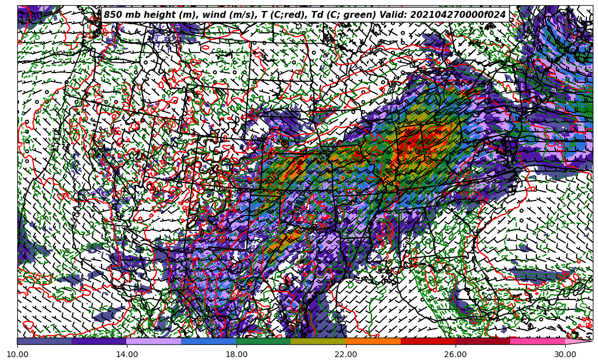This screenshot has height=364, width=598.
Task: Select the dark purple 12–14 colorbar segment
Action: click(x=99, y=341)
